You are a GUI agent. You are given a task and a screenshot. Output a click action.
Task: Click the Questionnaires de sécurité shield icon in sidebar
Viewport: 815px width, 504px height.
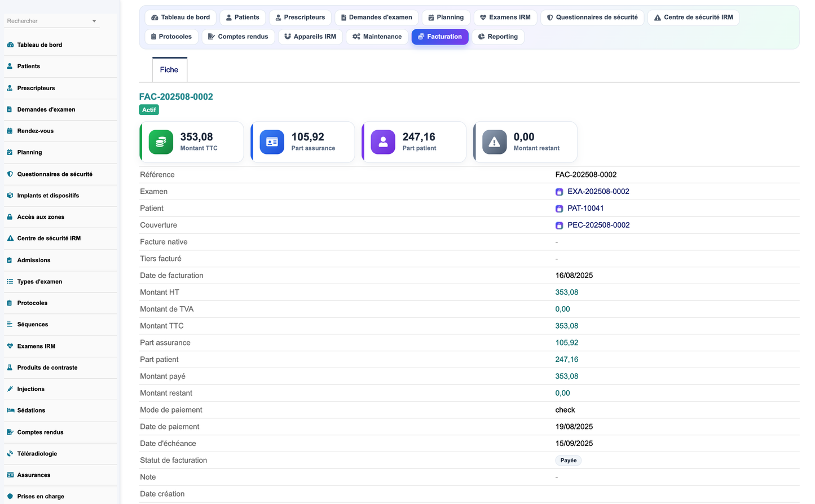pos(10,174)
